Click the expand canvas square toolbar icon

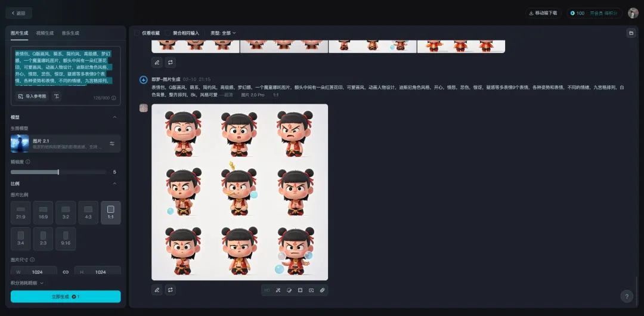coord(300,290)
